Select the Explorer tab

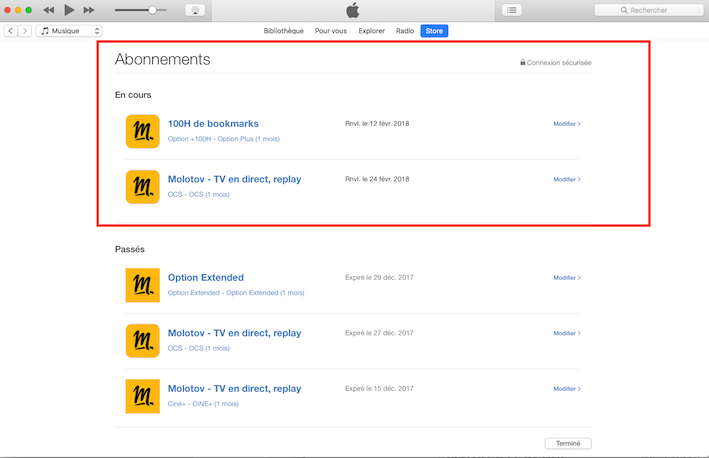tap(372, 31)
